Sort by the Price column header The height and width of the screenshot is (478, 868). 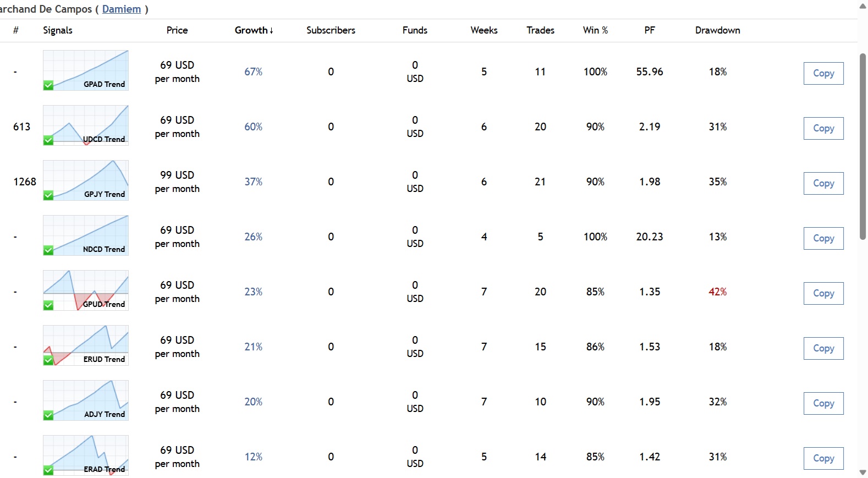point(177,30)
